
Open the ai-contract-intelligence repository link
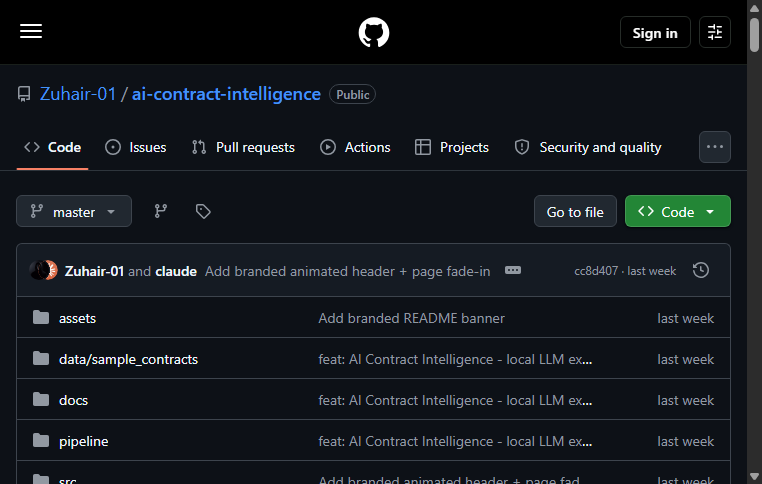(226, 94)
